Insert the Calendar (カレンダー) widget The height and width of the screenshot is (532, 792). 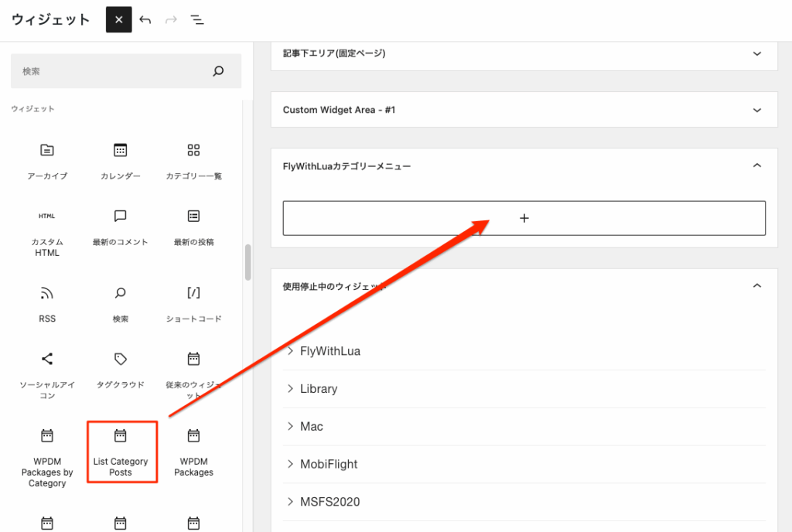pos(120,160)
